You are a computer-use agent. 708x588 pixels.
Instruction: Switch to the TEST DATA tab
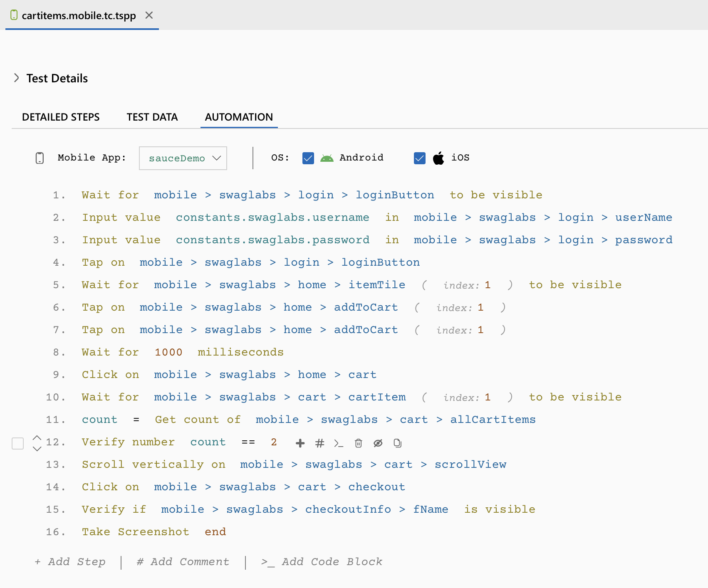coord(152,117)
